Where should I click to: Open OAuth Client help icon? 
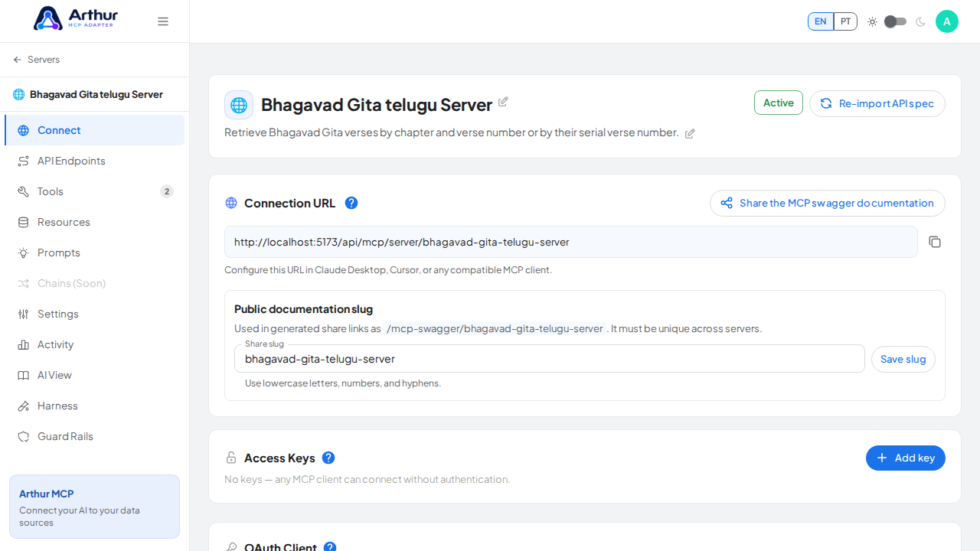pyautogui.click(x=330, y=547)
